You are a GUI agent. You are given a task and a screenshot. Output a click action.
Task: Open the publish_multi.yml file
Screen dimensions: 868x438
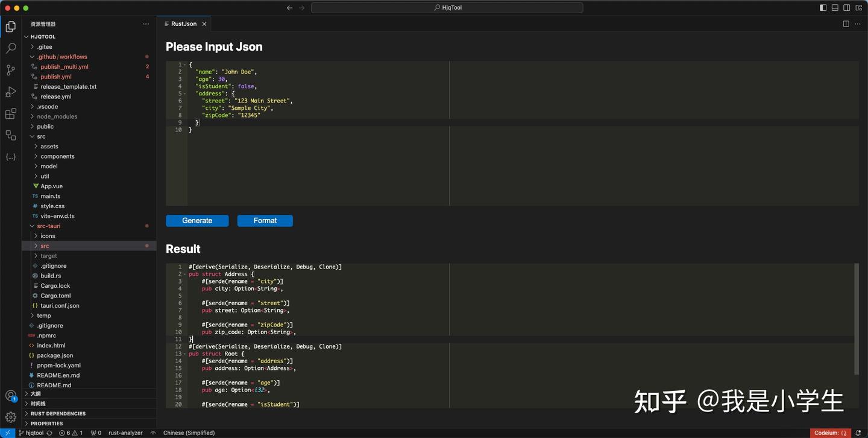click(x=89, y=67)
